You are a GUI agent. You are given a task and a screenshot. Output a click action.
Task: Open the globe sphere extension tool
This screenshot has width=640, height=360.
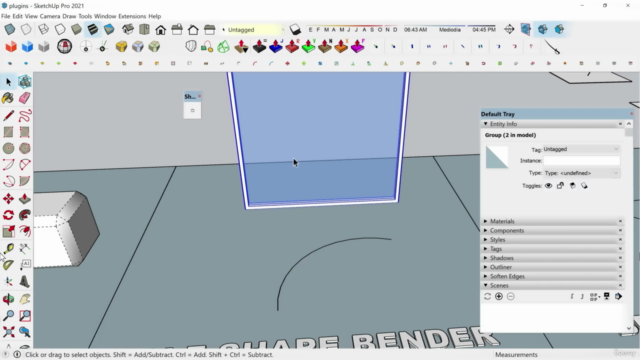(x=64, y=47)
